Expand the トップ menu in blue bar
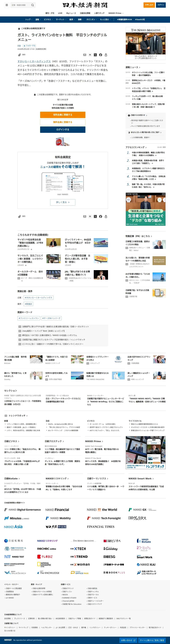 click(29, 20)
